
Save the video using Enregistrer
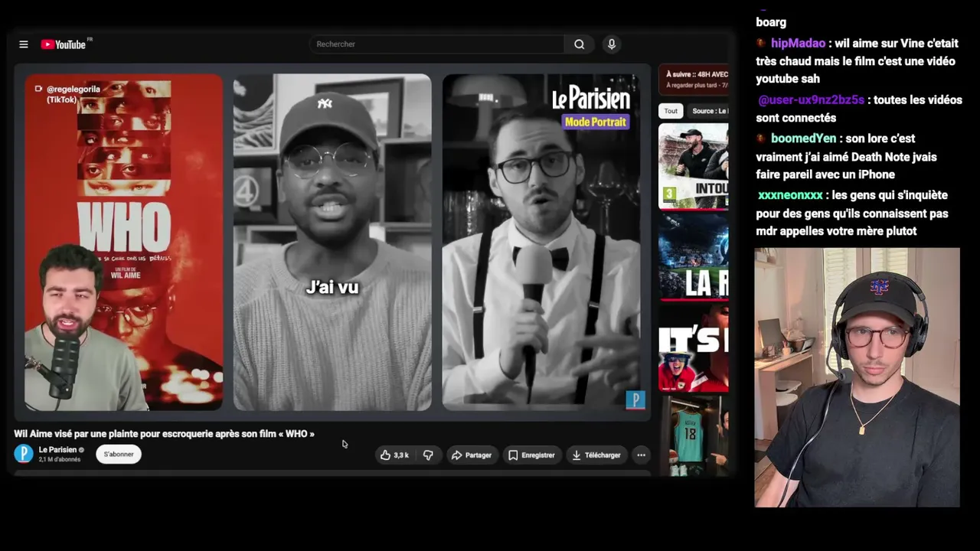click(x=531, y=455)
